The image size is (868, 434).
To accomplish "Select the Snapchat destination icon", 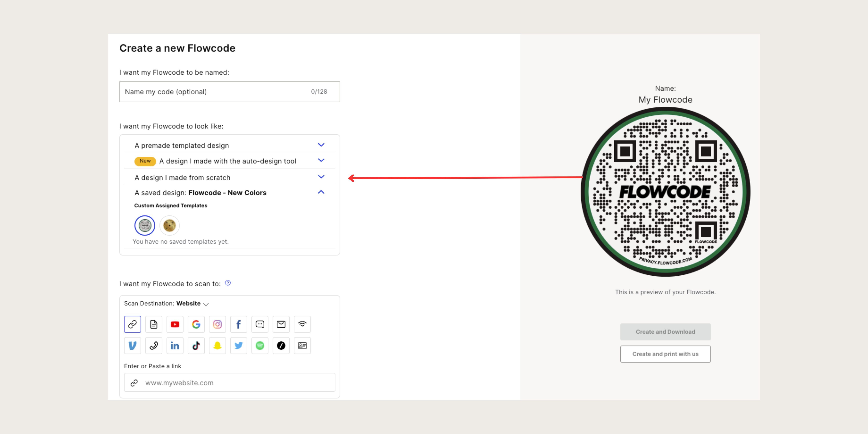I will tap(217, 345).
